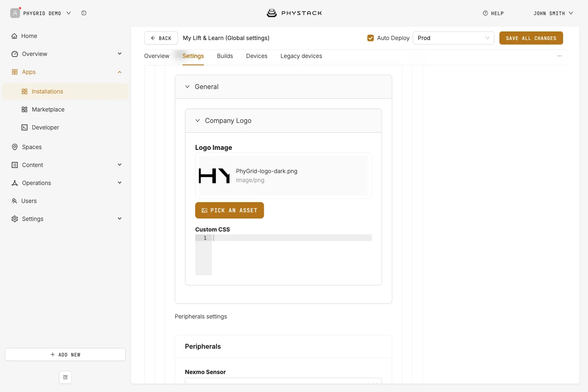Expand the Settings sidebar chevron

coord(120,218)
